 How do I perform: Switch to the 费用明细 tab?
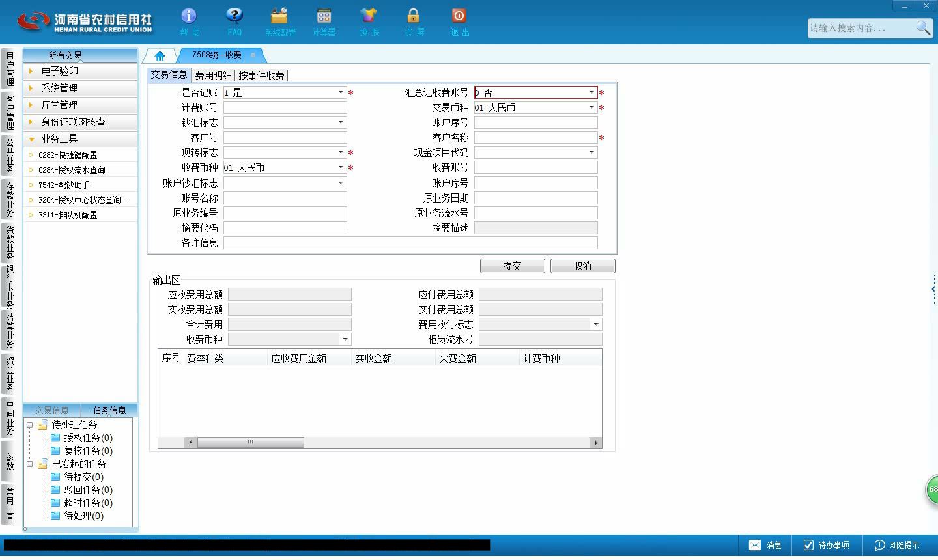point(213,76)
